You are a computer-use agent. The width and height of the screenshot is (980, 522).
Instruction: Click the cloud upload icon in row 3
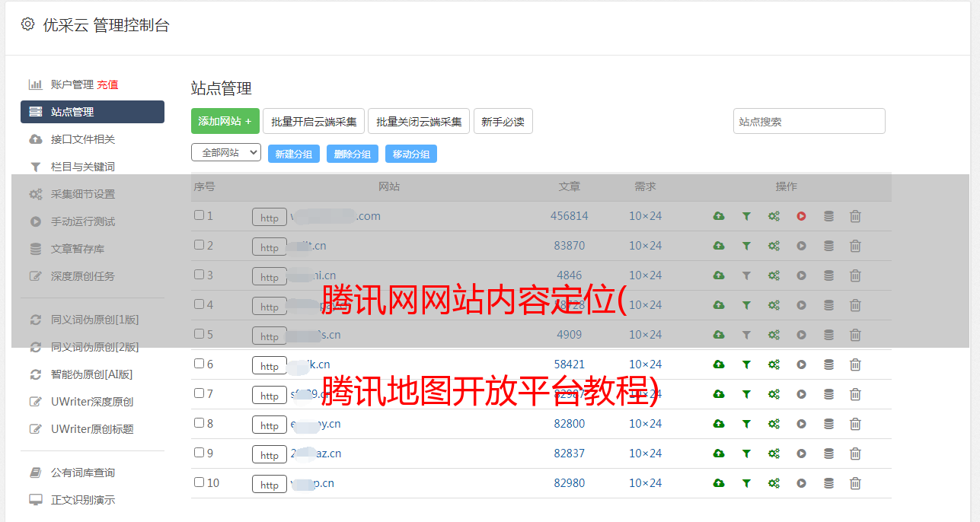(719, 275)
